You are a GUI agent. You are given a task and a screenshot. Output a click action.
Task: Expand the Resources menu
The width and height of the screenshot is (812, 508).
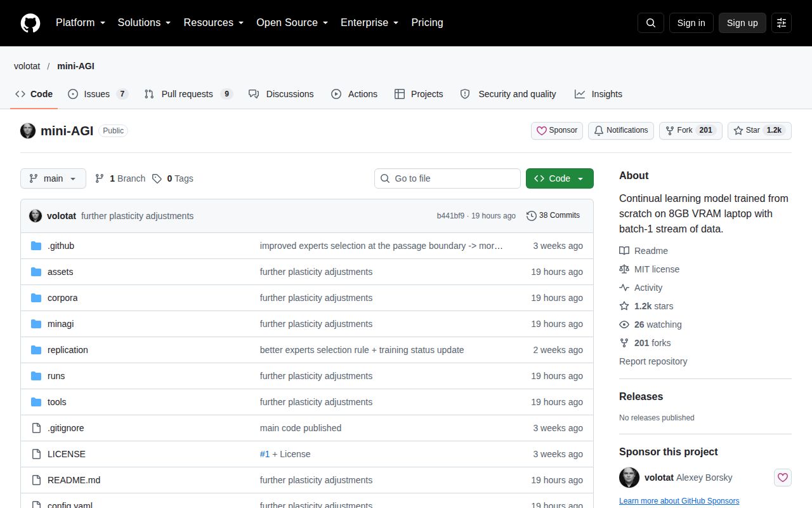pos(214,23)
